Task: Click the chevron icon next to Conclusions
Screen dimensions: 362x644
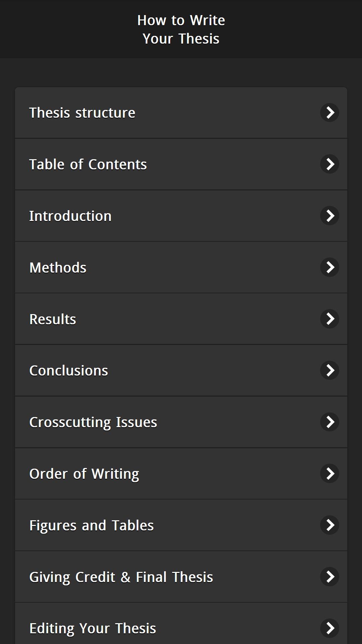Action: pyautogui.click(x=330, y=370)
